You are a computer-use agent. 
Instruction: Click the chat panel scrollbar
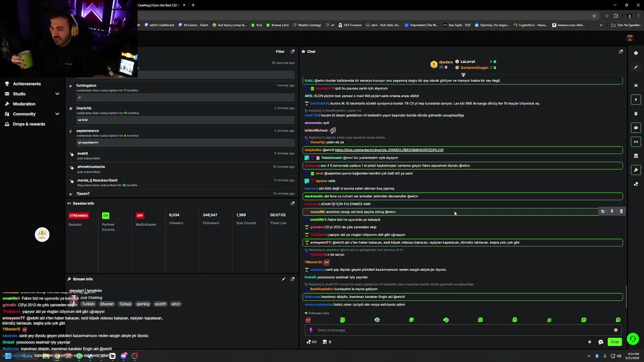tap(626, 297)
